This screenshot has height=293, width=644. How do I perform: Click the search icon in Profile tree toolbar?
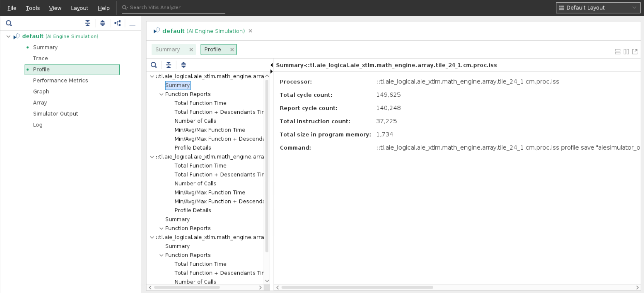click(x=154, y=65)
